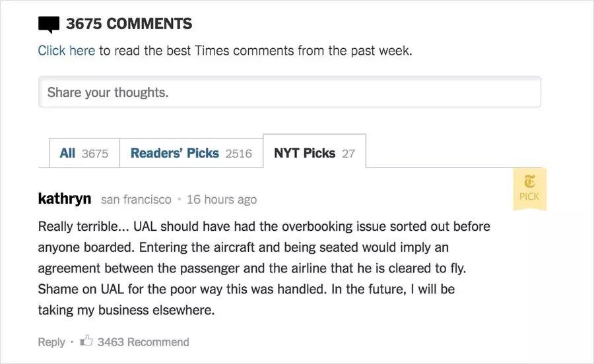Click the thumbs-up Recommend icon
The image size is (594, 364).
click(x=86, y=341)
